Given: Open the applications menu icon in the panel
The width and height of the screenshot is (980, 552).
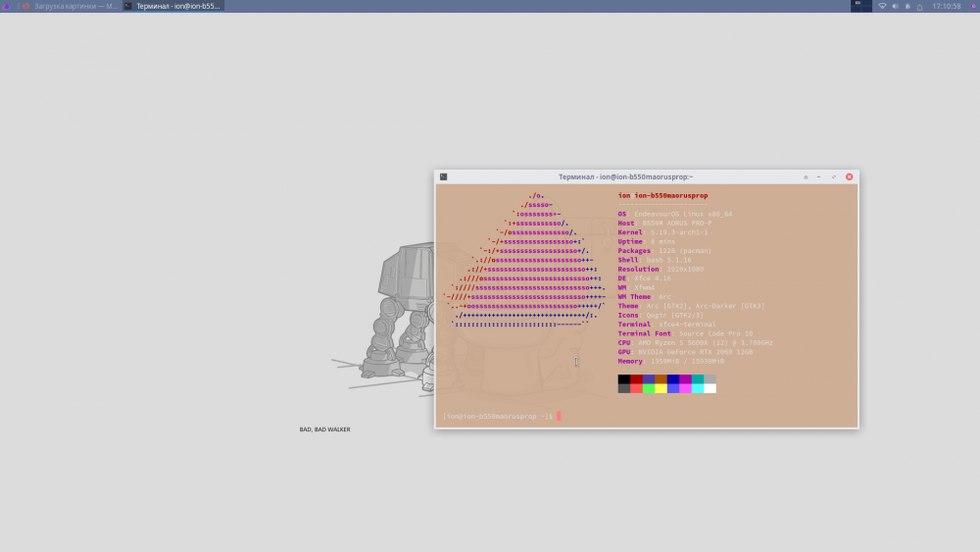Looking at the screenshot, I should (6, 6).
